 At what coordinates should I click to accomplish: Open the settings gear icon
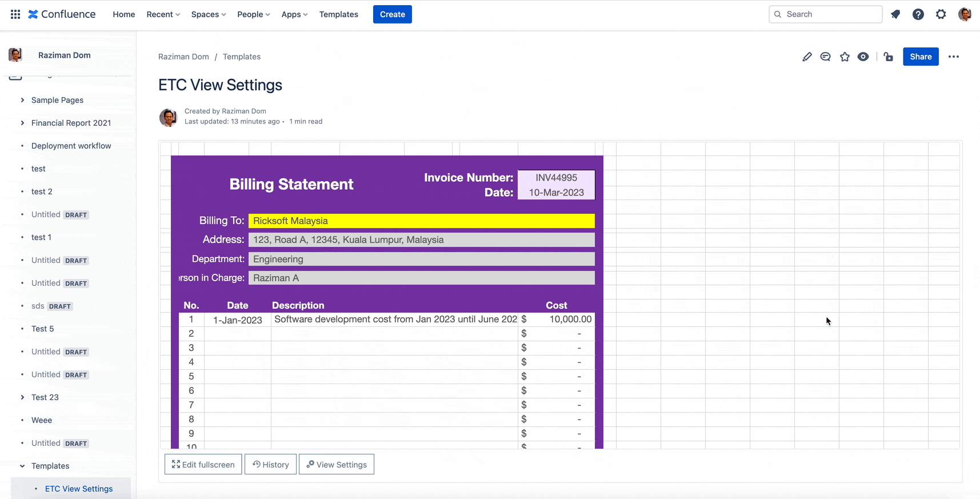(x=941, y=14)
